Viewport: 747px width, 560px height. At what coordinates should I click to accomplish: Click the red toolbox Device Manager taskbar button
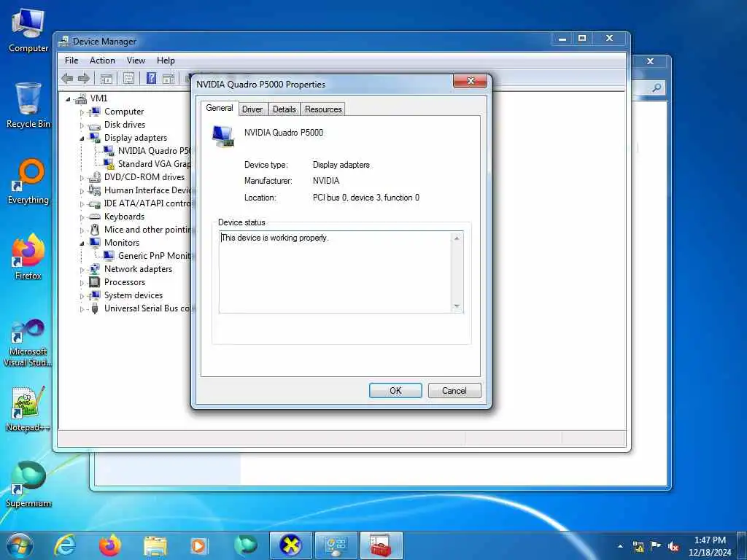click(381, 545)
